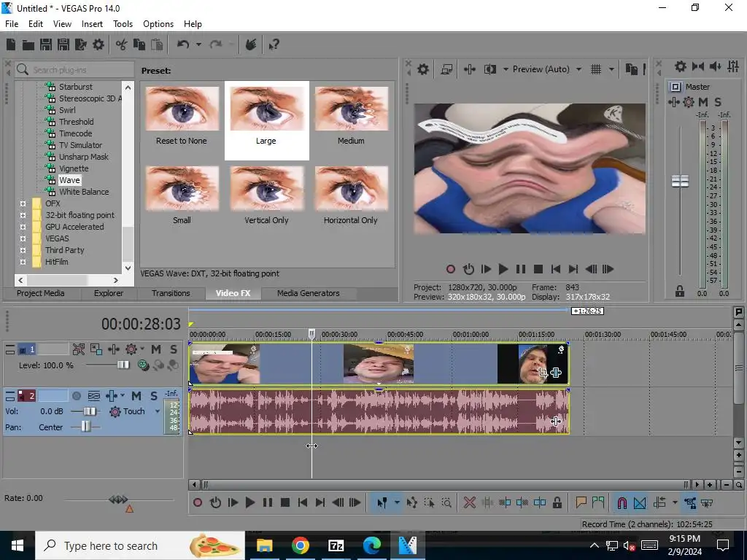Toggle Split Screen View in preview
The height and width of the screenshot is (560, 747).
489,69
